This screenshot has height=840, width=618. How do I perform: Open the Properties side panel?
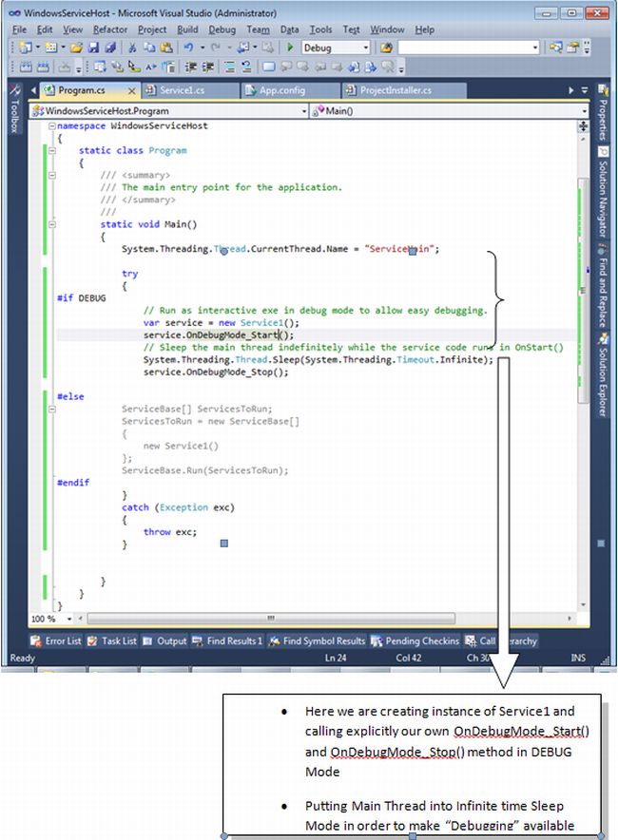click(603, 112)
